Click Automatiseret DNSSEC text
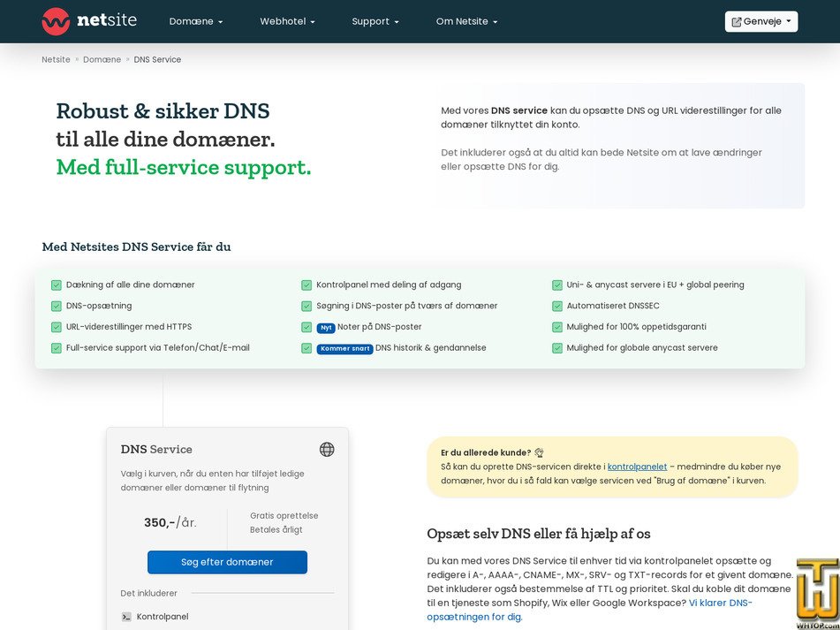 (613, 306)
